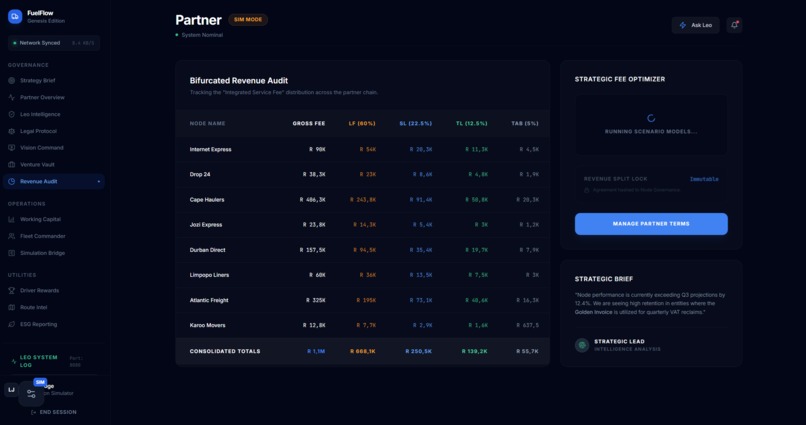Click the TL (12.5%) column header
The width and height of the screenshot is (806, 425).
[x=471, y=123]
